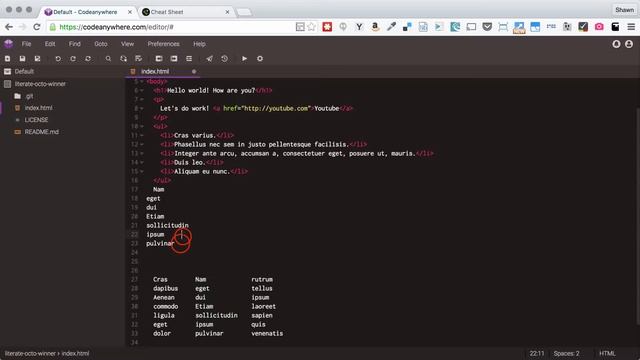Click the Refresh double-arrow toolbar icon
The image size is (640, 360).
(x=88, y=59)
